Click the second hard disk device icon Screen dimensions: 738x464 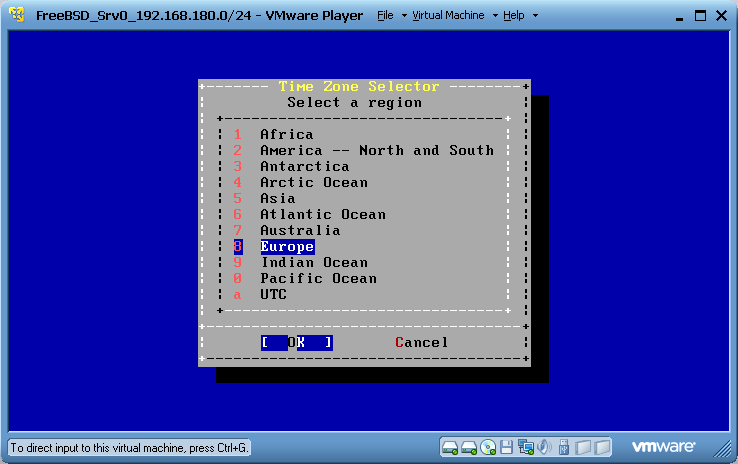click(469, 448)
